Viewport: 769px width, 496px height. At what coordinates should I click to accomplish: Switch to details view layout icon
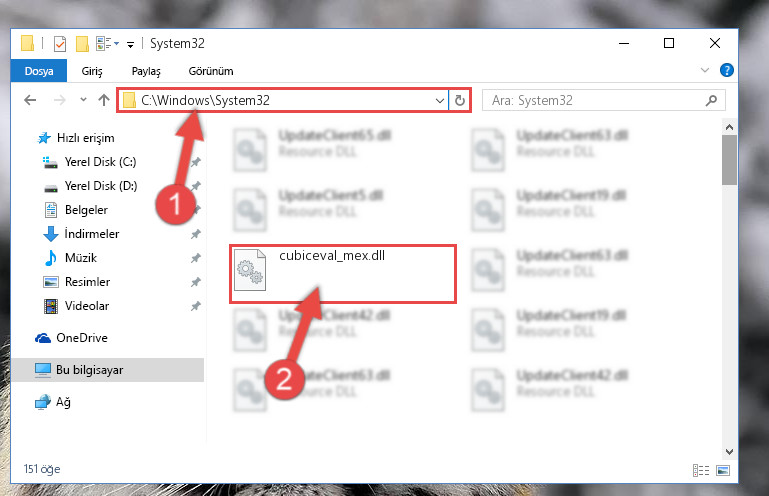coord(701,470)
